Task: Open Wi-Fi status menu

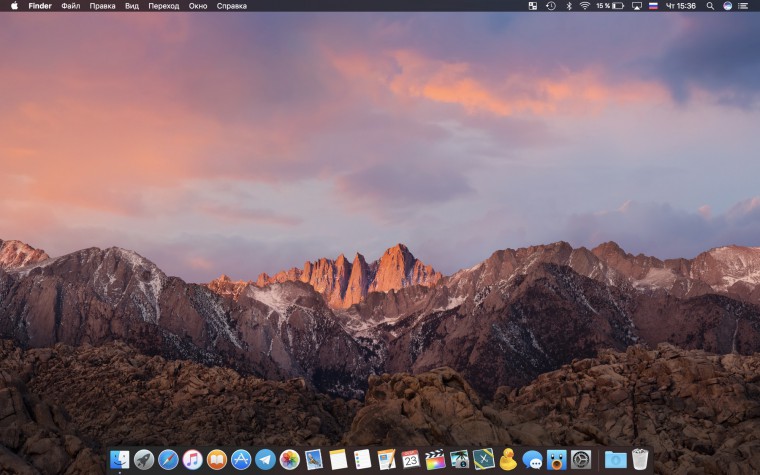Action: 584,6
